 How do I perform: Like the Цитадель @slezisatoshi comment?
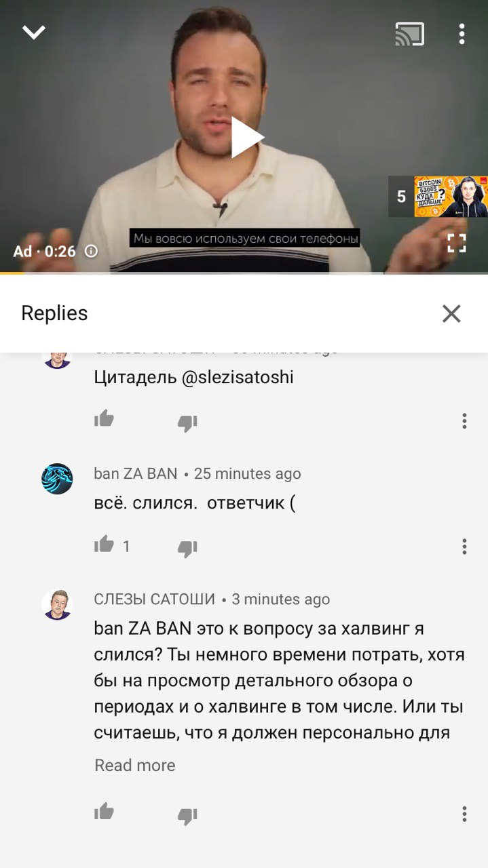[104, 420]
